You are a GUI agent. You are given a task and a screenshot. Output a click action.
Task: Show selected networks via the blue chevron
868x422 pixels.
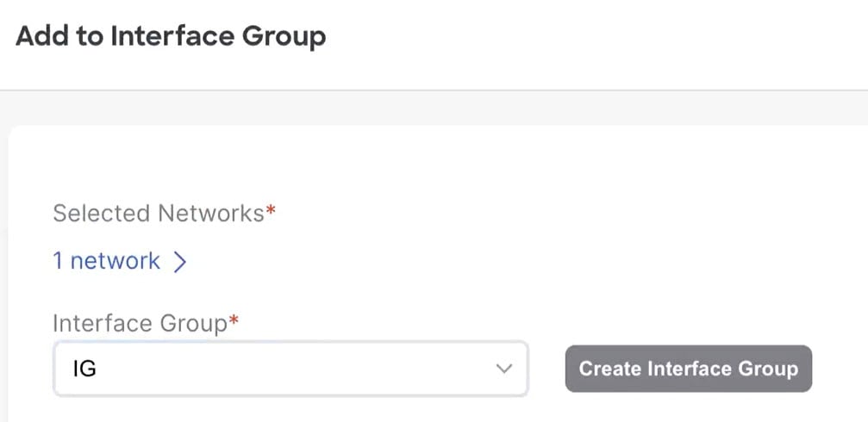pos(179,262)
